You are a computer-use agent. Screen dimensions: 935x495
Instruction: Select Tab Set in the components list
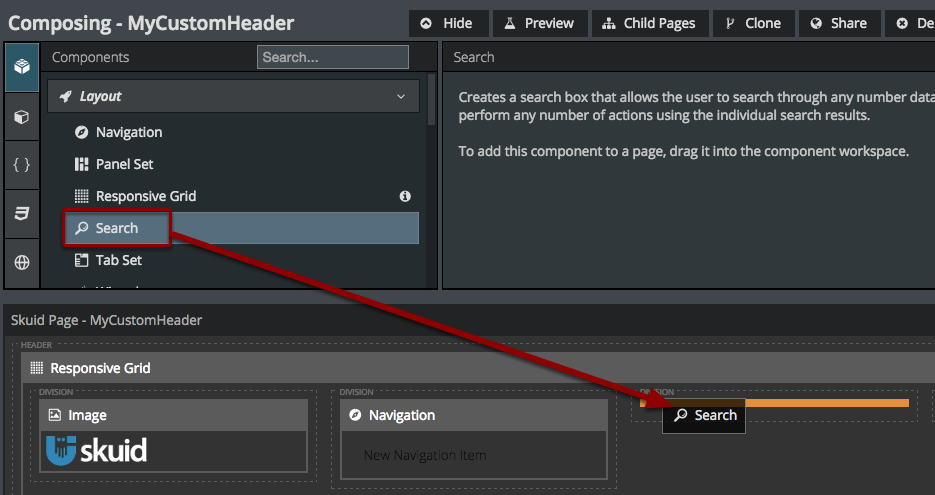click(x=118, y=260)
